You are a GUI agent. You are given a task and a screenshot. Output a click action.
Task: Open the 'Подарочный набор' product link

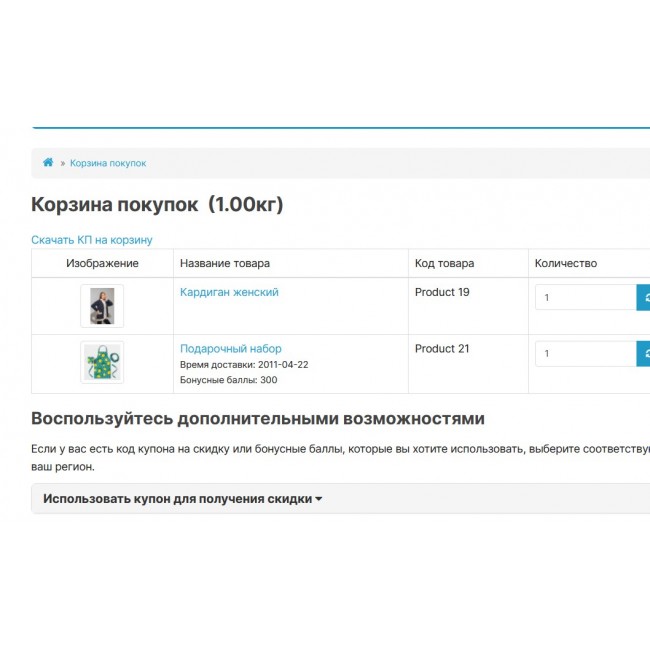[230, 349]
